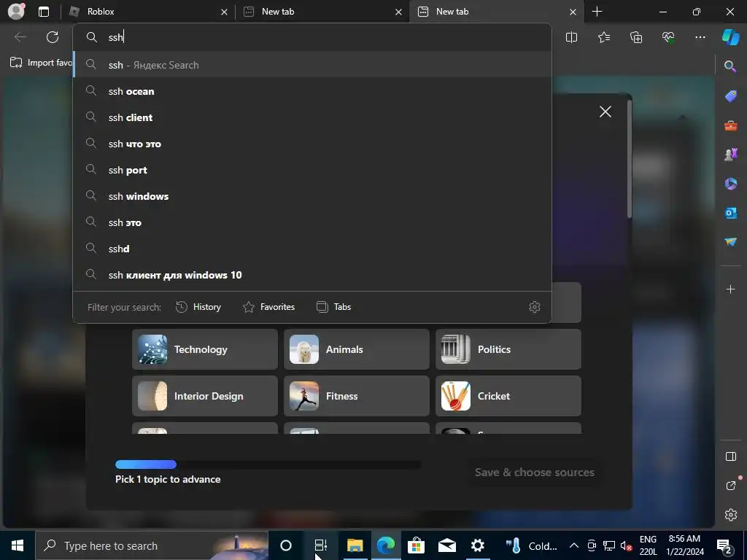Image resolution: width=747 pixels, height=560 pixels.
Task: Filter search by History
Action: (198, 307)
